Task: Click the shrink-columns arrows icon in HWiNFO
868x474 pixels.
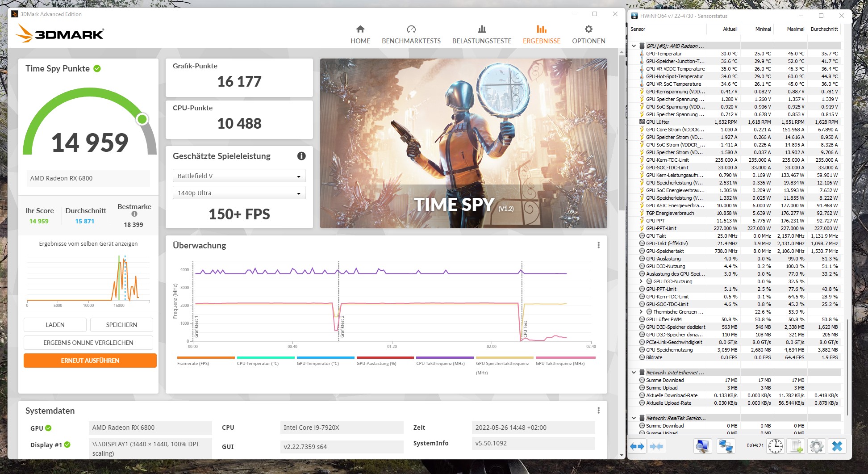Action: [656, 446]
